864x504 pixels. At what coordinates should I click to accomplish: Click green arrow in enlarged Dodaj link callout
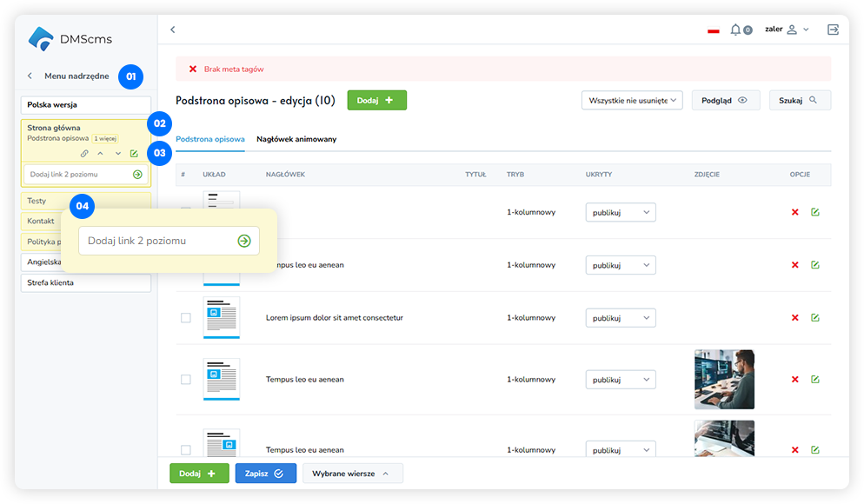click(x=244, y=241)
